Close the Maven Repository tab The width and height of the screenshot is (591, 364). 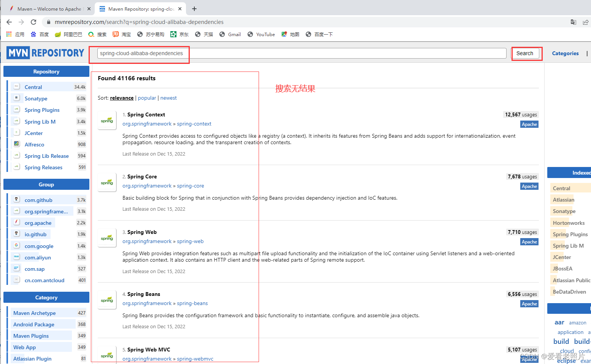(x=180, y=9)
